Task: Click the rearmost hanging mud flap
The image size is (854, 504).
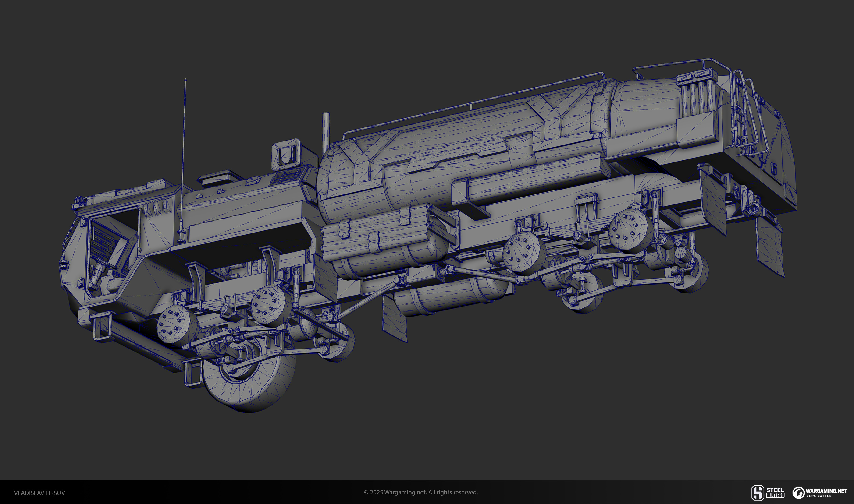Action: click(x=770, y=246)
